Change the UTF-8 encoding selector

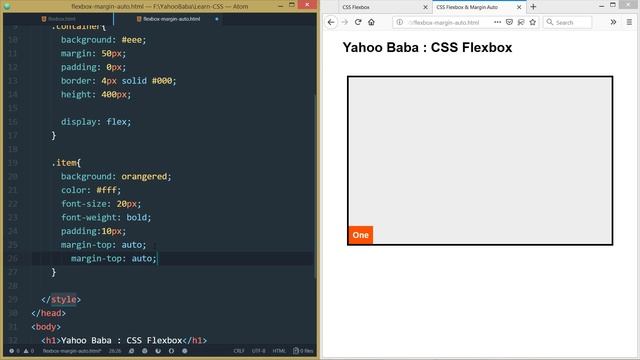258,351
